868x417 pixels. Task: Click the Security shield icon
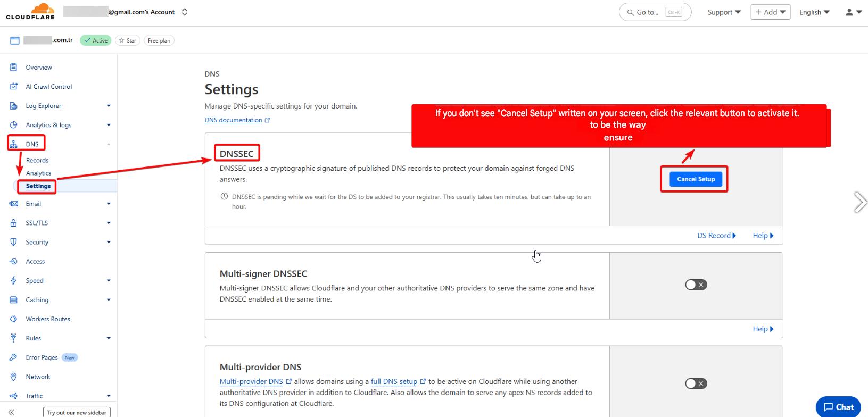coord(14,242)
